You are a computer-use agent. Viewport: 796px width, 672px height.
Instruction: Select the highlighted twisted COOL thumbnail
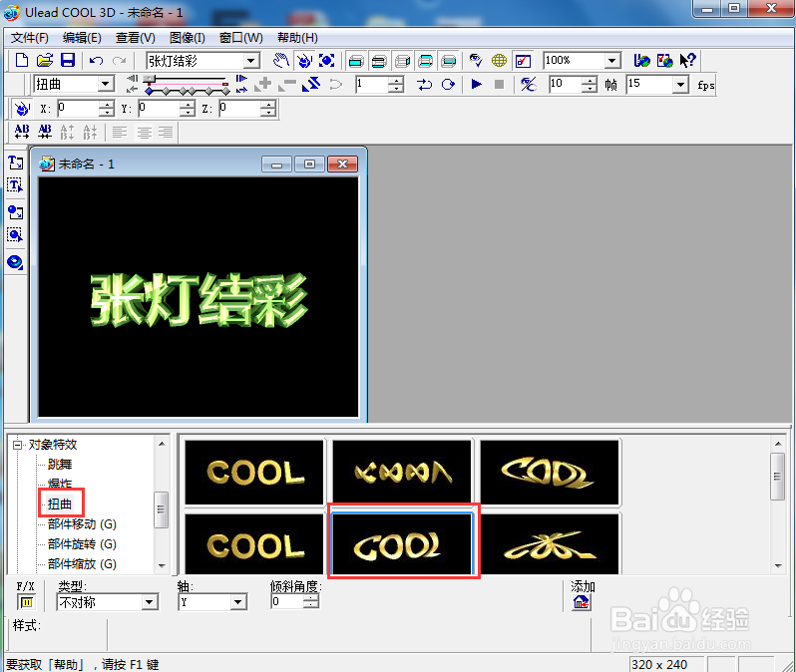[x=402, y=543]
